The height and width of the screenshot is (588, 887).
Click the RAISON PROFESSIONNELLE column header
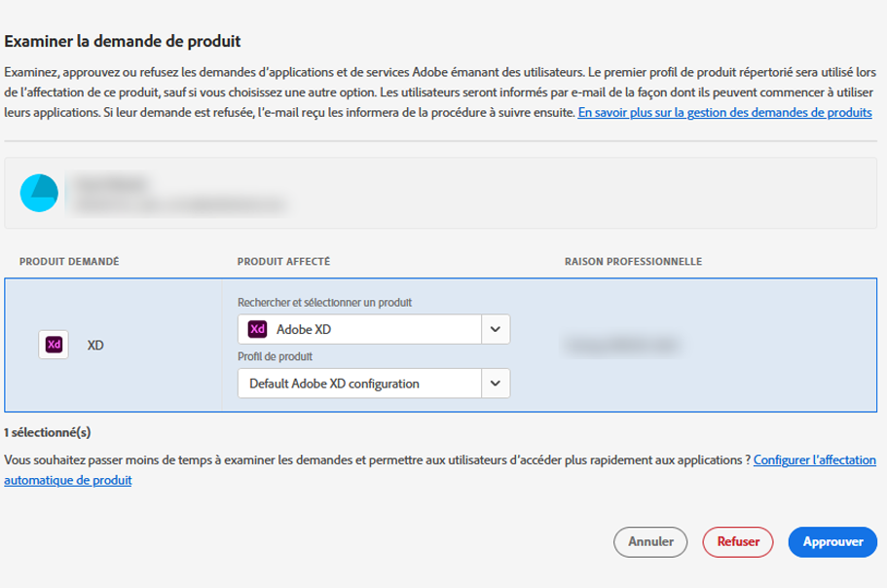(x=633, y=261)
